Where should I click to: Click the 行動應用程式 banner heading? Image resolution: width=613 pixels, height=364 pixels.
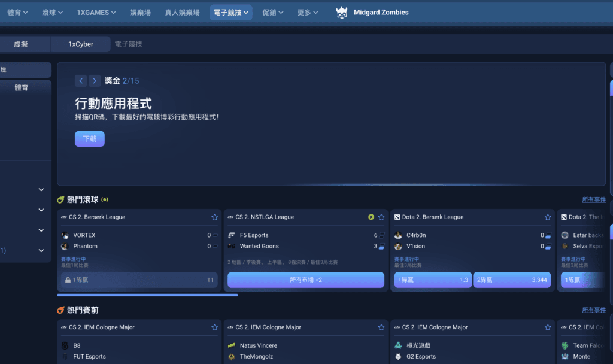[x=113, y=104]
